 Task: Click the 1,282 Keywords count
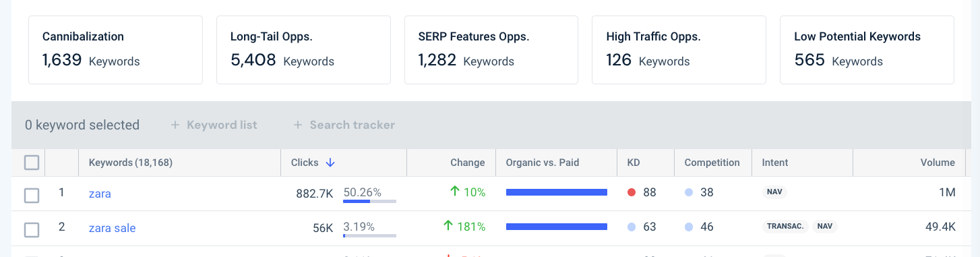click(x=466, y=61)
